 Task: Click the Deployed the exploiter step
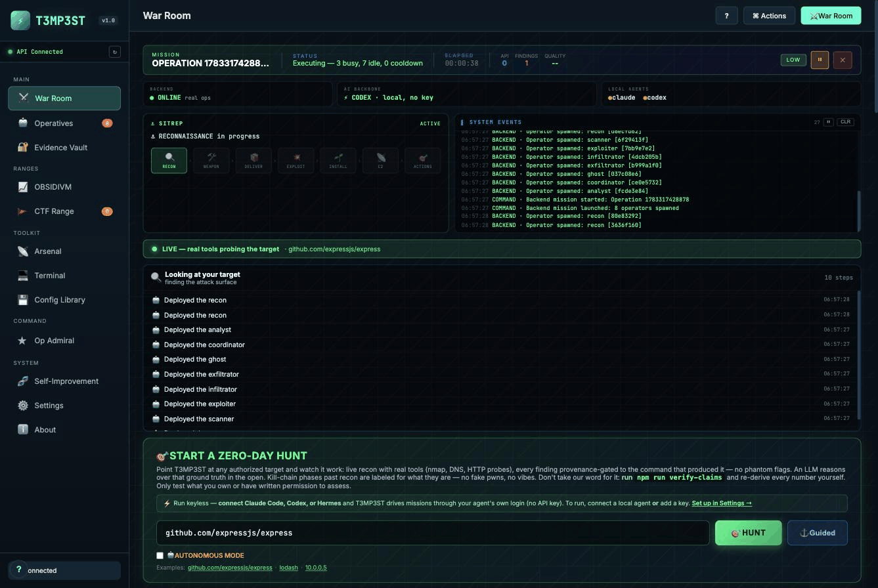click(502, 404)
